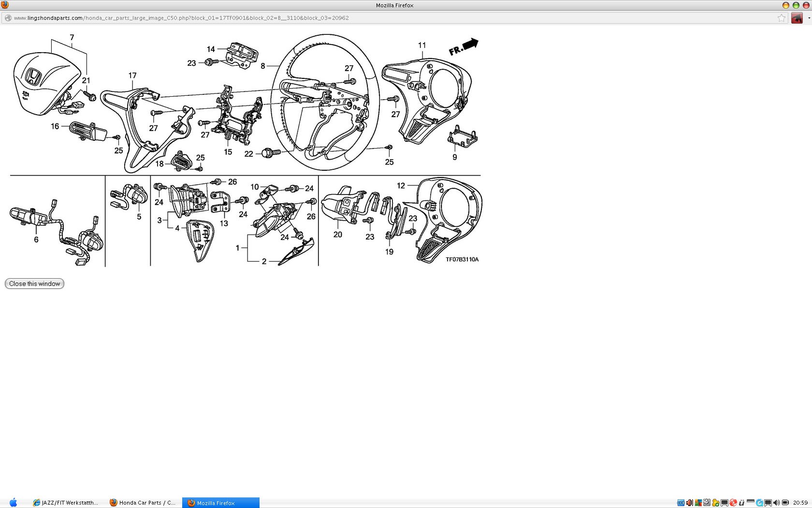812x508 pixels.
Task: Click the battery status tray icon
Action: point(785,503)
